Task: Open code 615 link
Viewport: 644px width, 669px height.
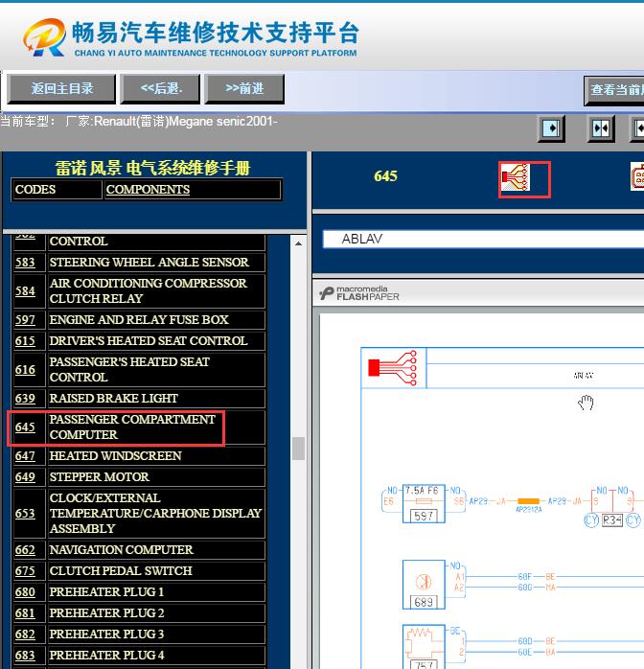Action: click(25, 341)
